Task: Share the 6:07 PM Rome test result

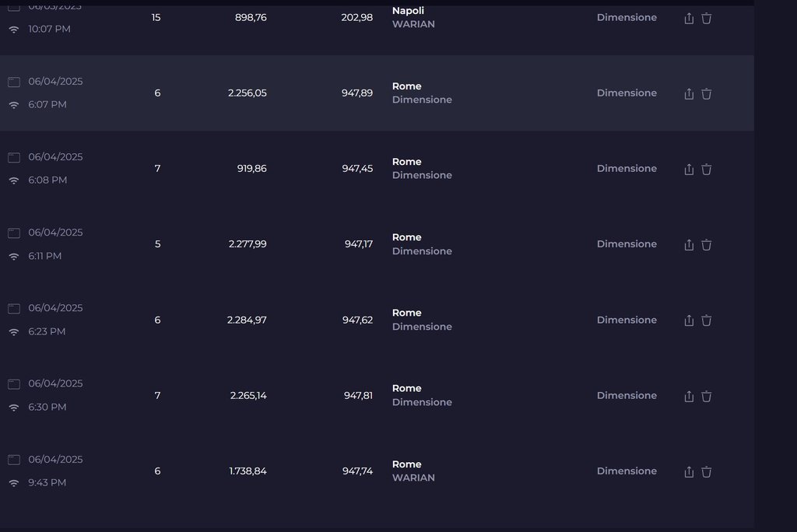Action: click(689, 93)
